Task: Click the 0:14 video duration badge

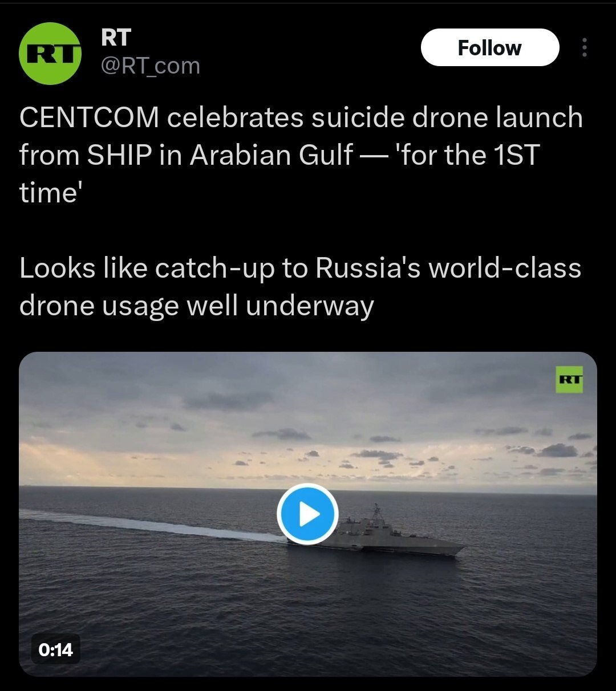Action: tap(56, 649)
